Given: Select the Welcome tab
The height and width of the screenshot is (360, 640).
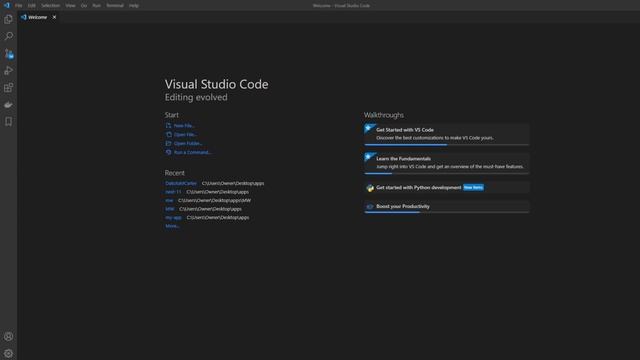Looking at the screenshot, I should (x=38, y=17).
